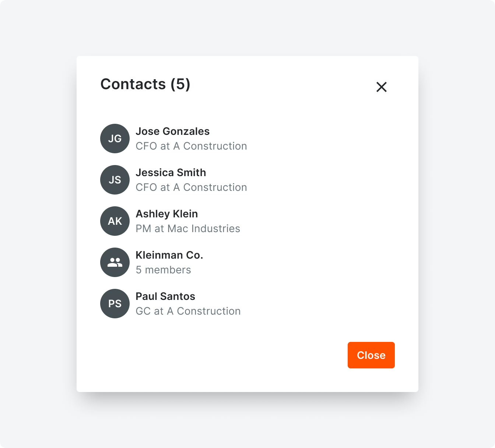Open Paul Santos contact name

pyautogui.click(x=165, y=297)
